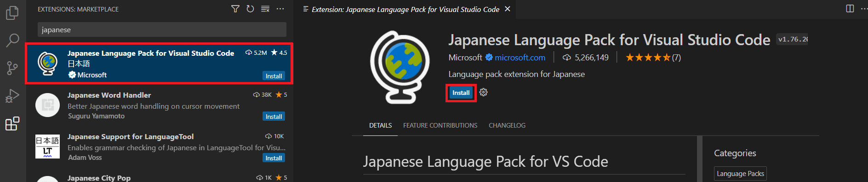Close the Japanese Language Pack extension tab
The image size is (868, 182).
click(508, 9)
